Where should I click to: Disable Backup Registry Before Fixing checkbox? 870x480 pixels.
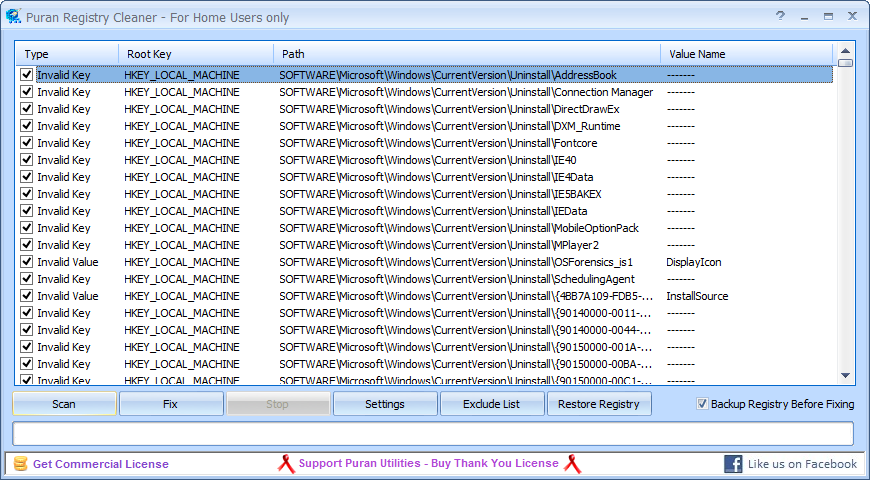point(702,404)
